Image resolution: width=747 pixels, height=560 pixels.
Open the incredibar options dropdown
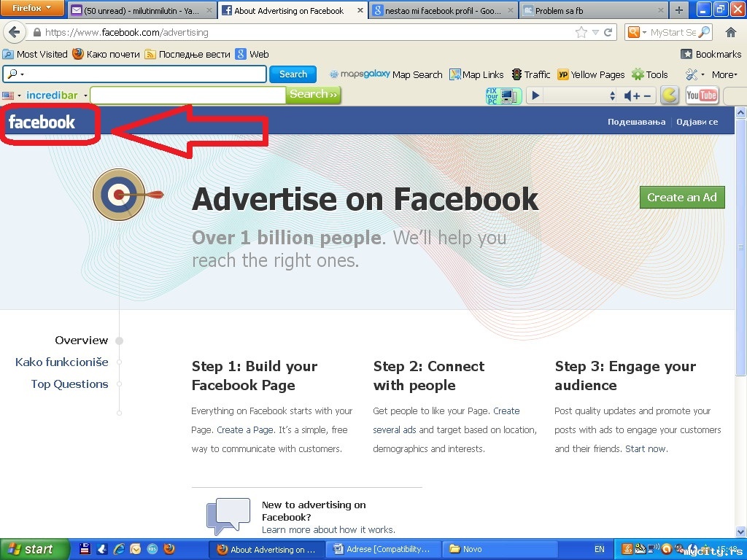point(86,96)
